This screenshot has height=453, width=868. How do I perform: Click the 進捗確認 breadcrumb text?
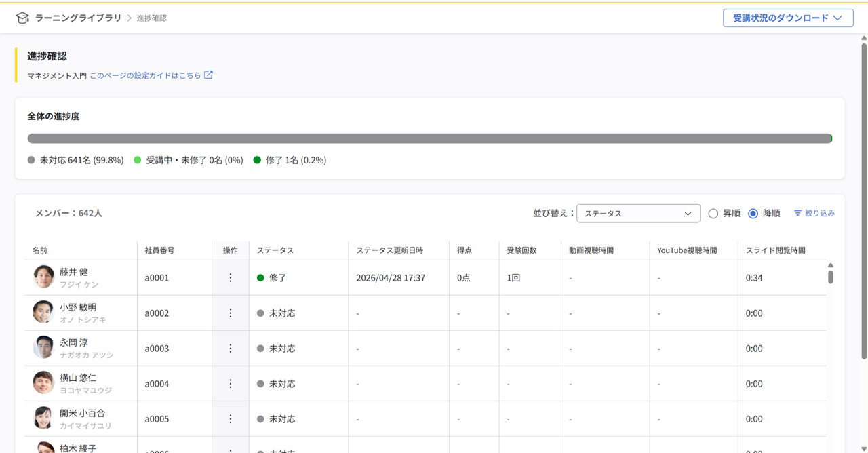[x=152, y=18]
